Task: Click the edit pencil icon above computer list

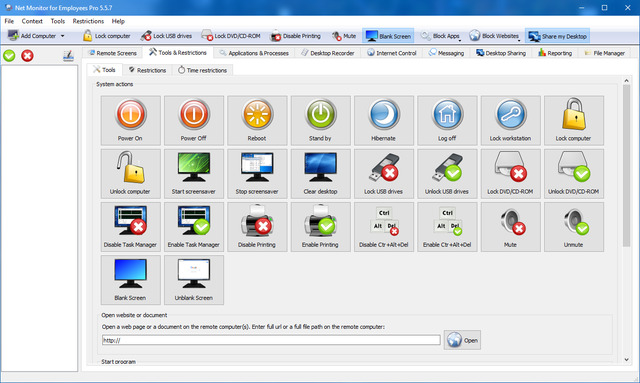Action: (x=68, y=56)
